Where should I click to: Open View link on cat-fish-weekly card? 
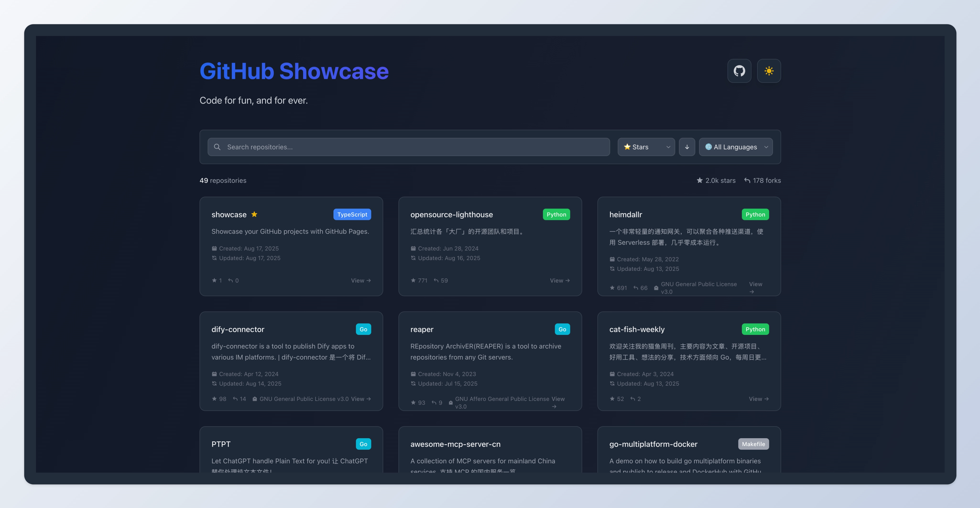[759, 399]
